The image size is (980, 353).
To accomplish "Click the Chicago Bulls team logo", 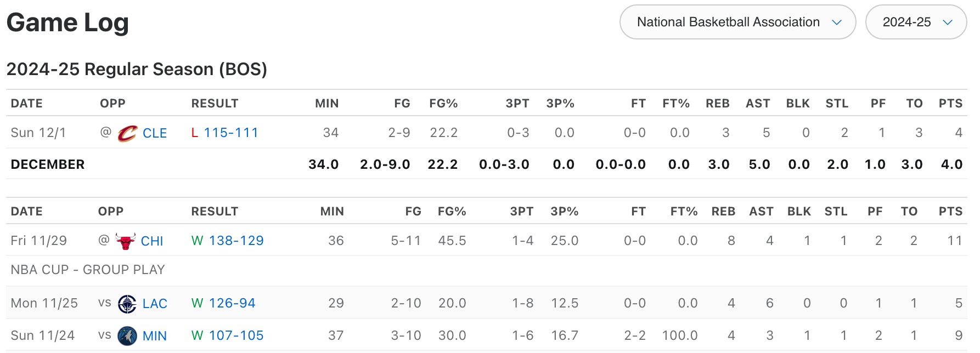I will [x=126, y=241].
